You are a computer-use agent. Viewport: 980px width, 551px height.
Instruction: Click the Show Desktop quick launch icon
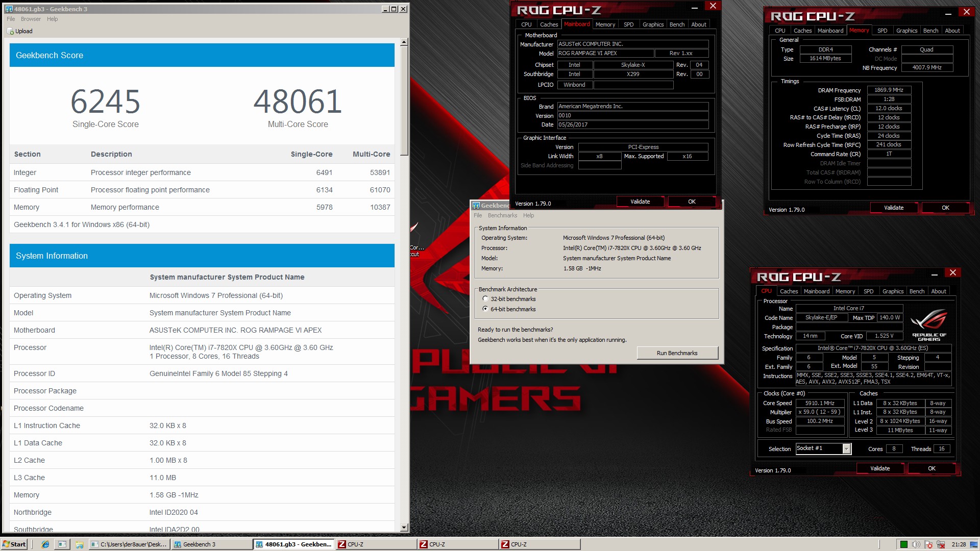pyautogui.click(x=62, y=544)
